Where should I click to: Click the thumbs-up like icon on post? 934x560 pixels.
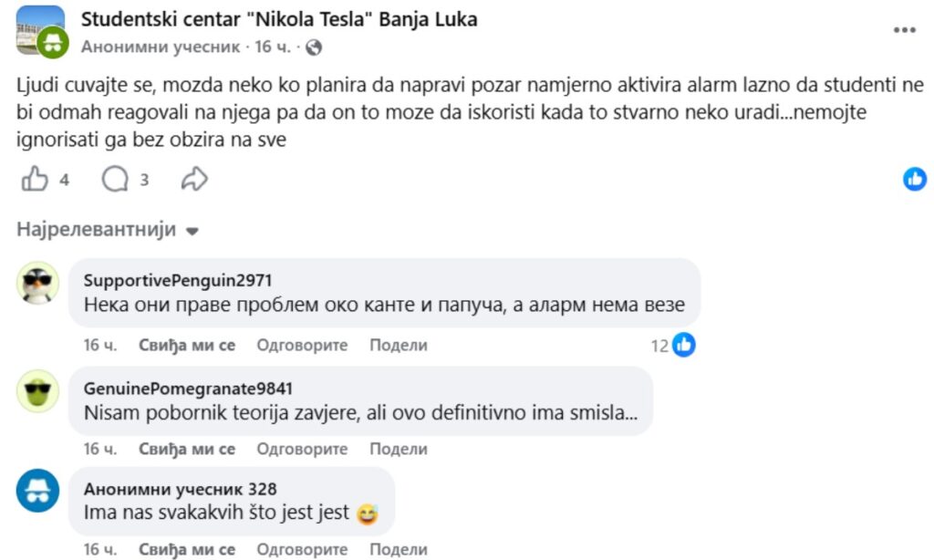(35, 180)
